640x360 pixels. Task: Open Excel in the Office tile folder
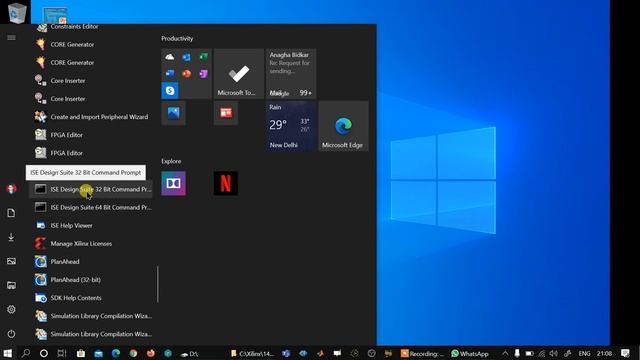(x=203, y=57)
